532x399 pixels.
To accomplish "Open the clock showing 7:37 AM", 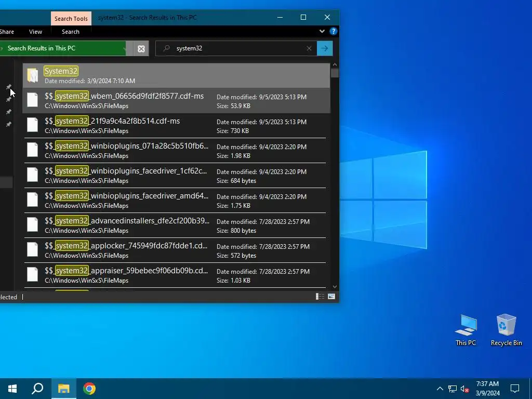I will click(487, 389).
